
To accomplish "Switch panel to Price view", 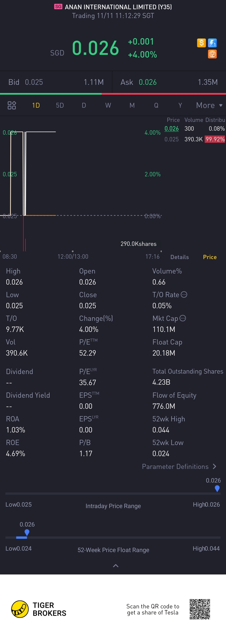I will coord(210,257).
